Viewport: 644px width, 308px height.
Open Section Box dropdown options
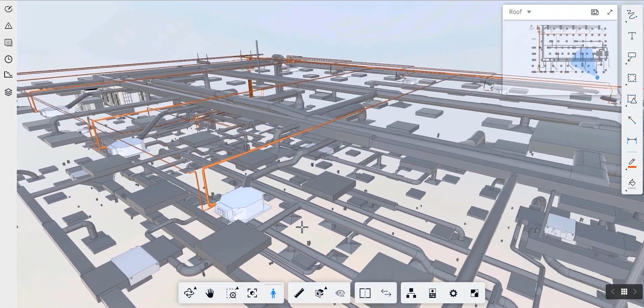(326, 288)
